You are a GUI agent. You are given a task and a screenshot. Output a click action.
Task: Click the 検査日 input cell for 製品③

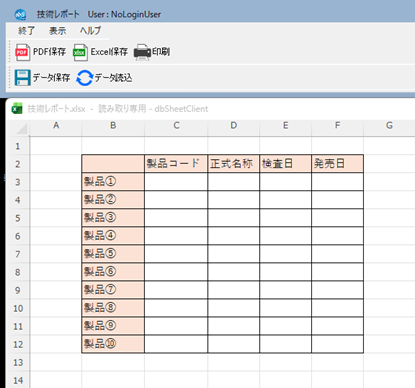click(285, 218)
